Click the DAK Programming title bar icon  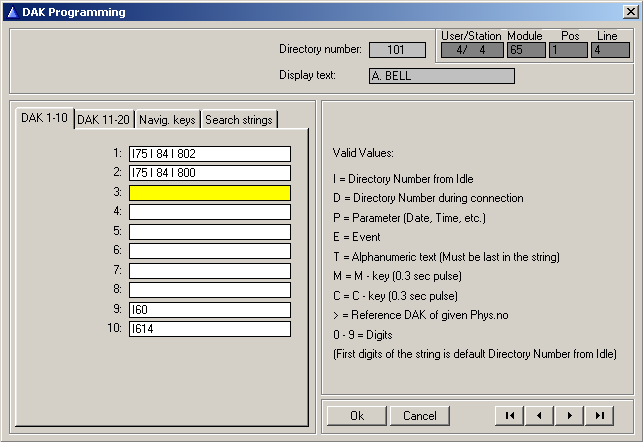[x=11, y=12]
